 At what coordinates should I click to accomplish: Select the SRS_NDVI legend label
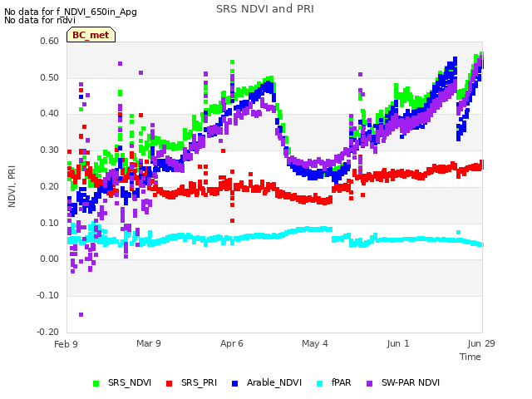click(130, 382)
